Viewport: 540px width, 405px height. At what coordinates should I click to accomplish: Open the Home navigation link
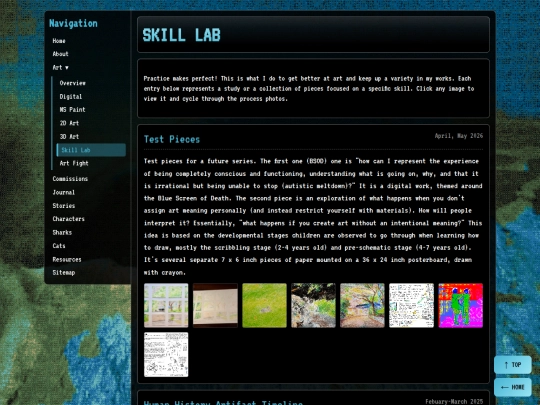point(59,41)
